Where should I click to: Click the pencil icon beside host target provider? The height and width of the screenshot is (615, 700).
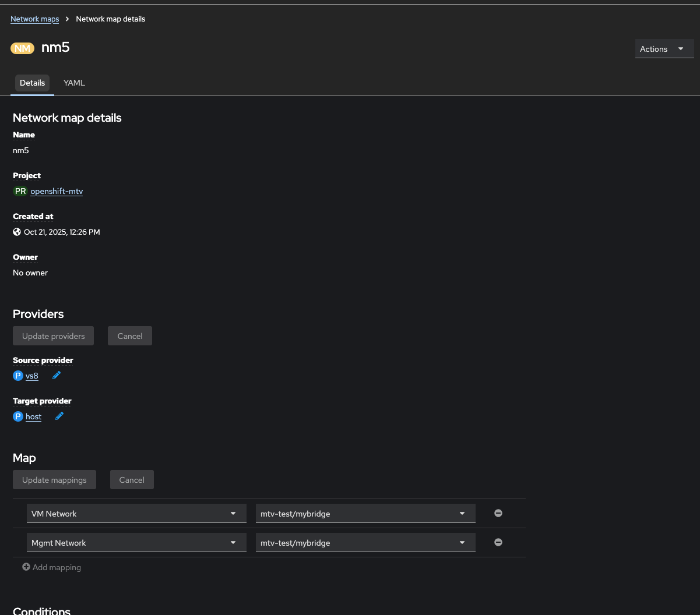click(x=59, y=416)
